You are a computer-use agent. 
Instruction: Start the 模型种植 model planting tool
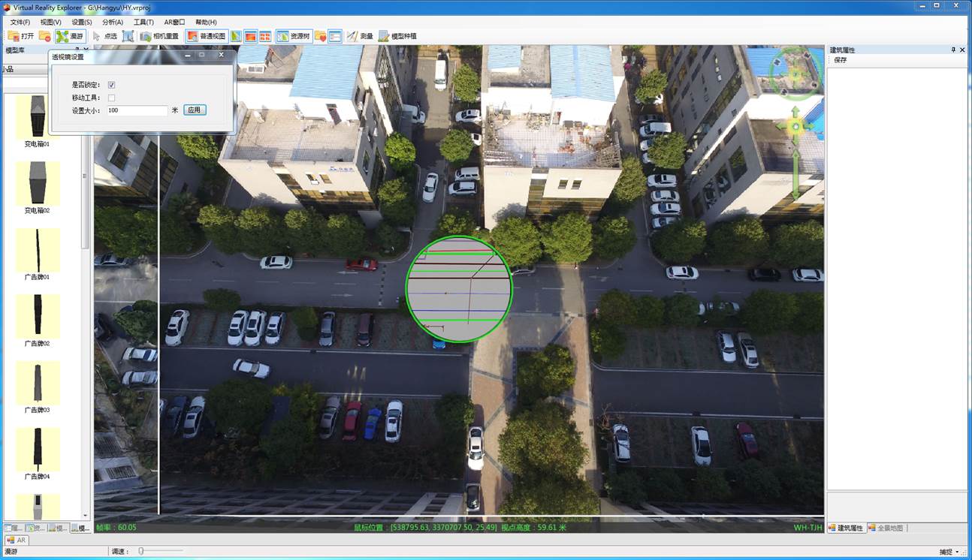(398, 36)
